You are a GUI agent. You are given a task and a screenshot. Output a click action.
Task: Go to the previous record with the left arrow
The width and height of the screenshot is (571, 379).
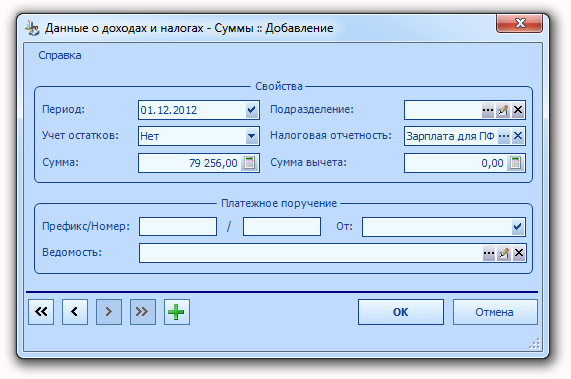[x=75, y=312]
